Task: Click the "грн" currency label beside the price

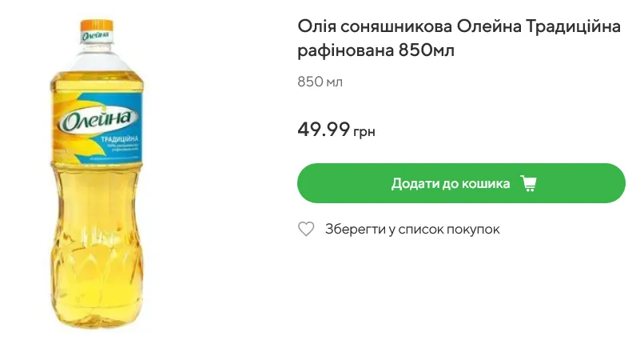Action: coord(364,132)
